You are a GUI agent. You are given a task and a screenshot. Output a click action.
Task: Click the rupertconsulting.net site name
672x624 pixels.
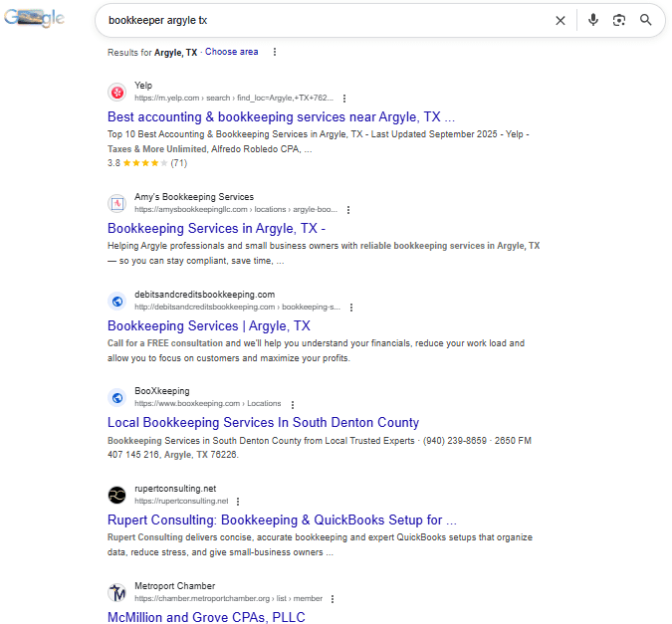click(175, 489)
